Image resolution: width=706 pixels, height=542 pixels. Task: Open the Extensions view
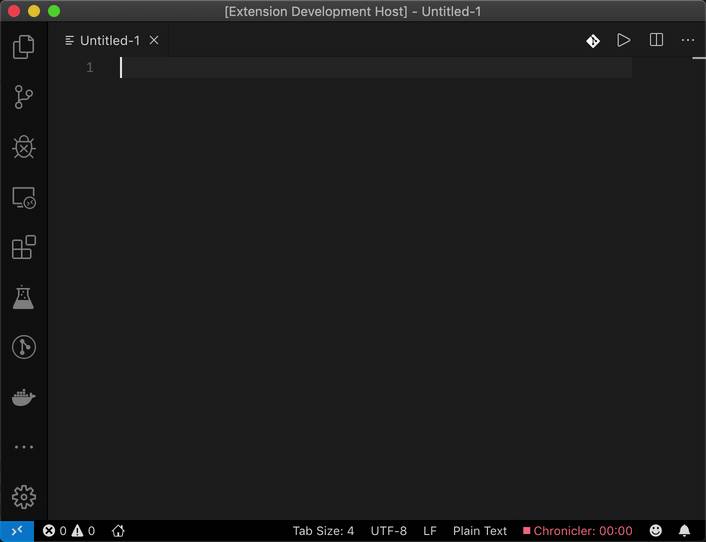23,247
